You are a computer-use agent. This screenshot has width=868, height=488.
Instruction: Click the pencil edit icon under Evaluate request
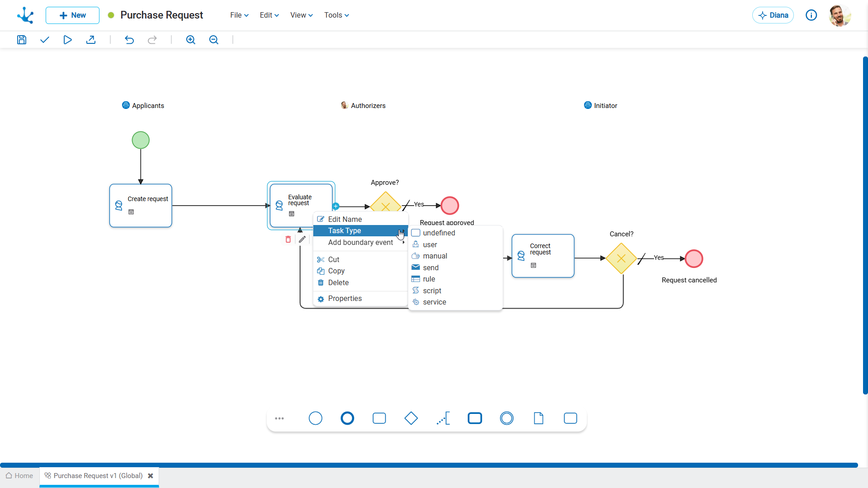pyautogui.click(x=302, y=239)
